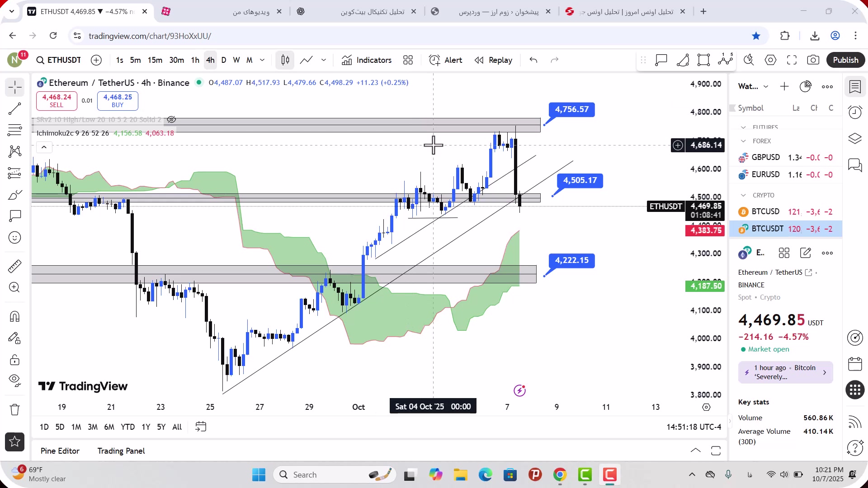Open Chrome from the Windows taskbar
This screenshot has height=488, width=868.
[x=560, y=475]
